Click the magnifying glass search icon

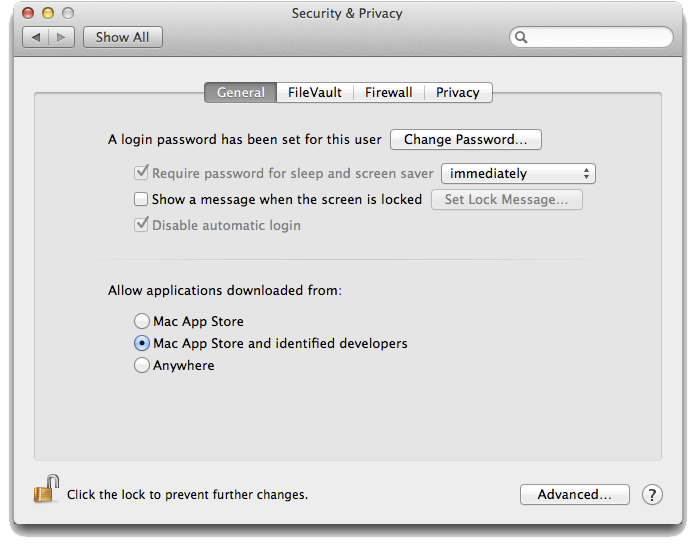521,37
